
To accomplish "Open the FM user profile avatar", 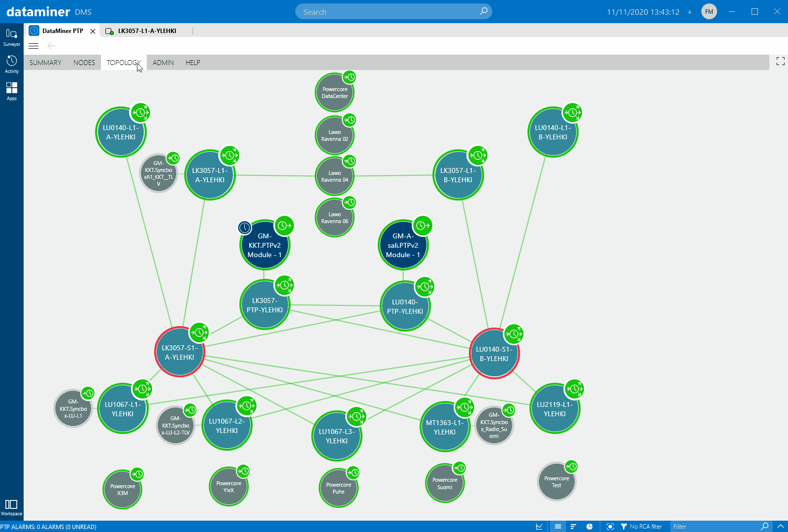I will point(709,11).
